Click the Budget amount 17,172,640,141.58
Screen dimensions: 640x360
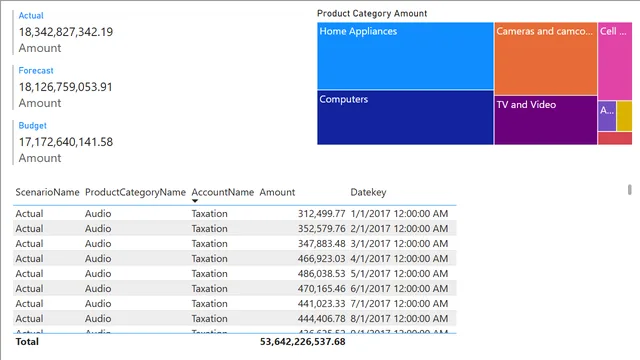click(66, 142)
